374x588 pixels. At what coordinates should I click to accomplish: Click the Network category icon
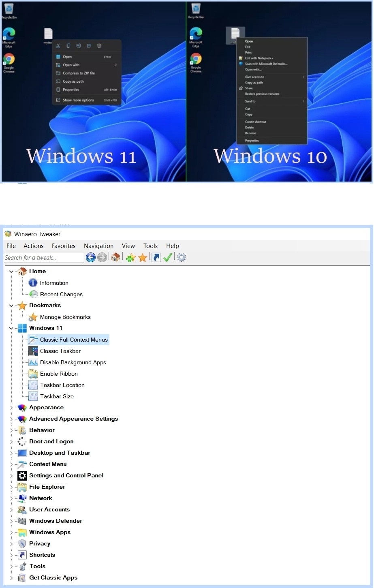pos(22,498)
